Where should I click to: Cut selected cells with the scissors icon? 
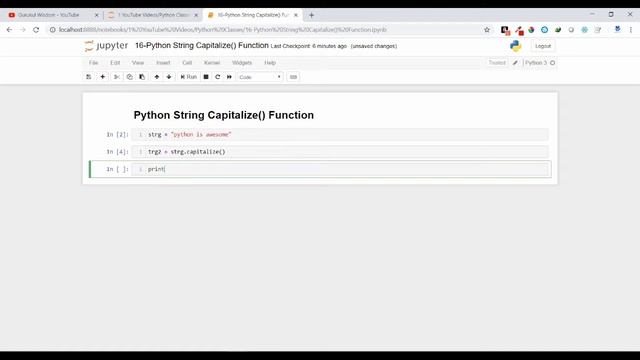pos(117,77)
